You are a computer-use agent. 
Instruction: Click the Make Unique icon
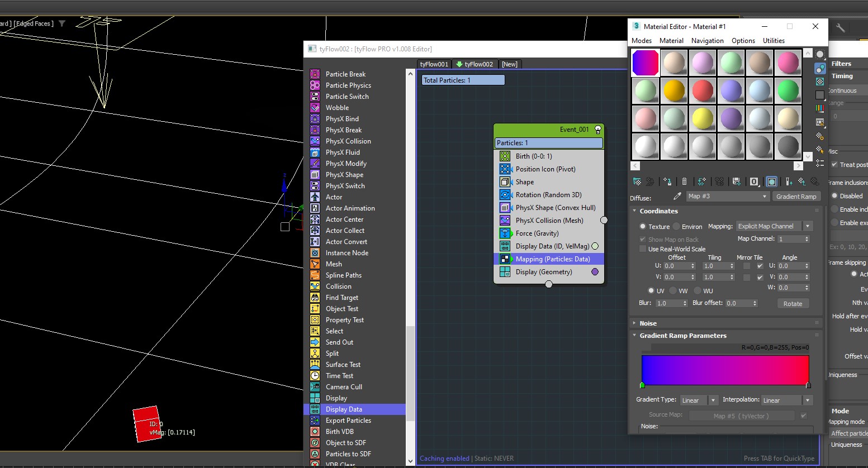tap(719, 182)
